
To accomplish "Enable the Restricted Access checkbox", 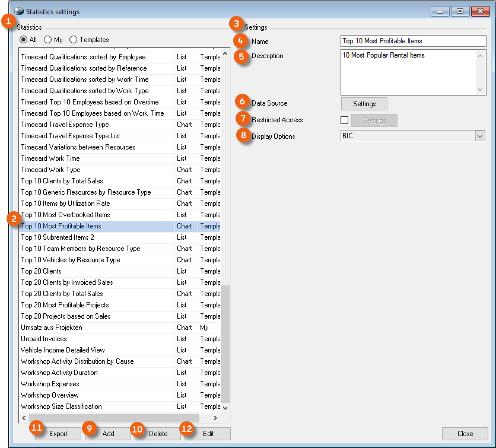I will [x=345, y=120].
